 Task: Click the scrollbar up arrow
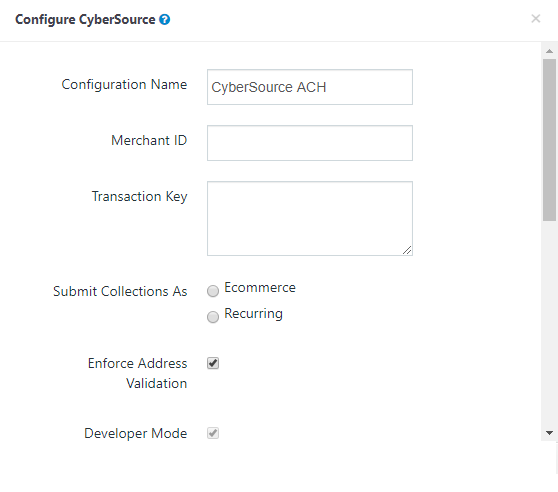[549, 51]
